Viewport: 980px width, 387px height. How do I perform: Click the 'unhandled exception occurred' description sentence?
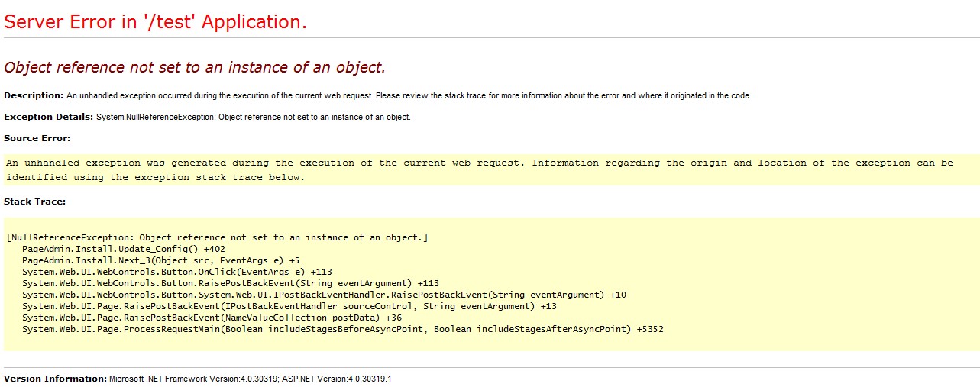click(x=409, y=95)
